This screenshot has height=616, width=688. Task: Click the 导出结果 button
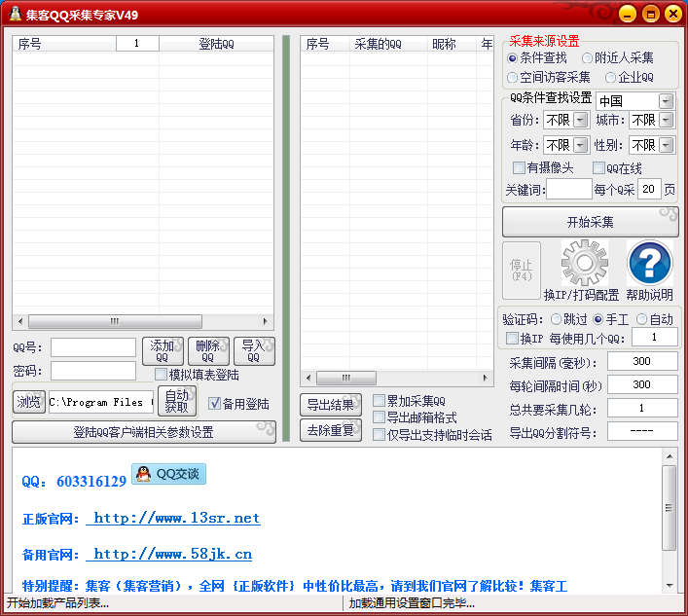[x=331, y=405]
